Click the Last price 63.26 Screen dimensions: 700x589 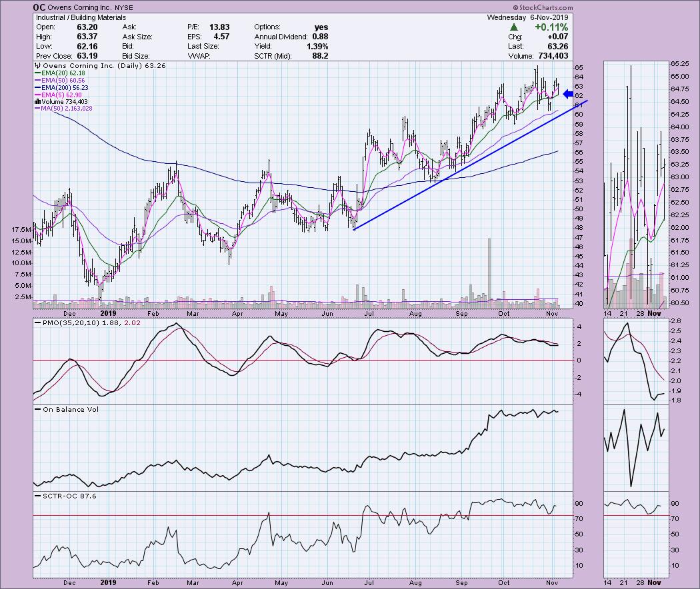pos(558,47)
